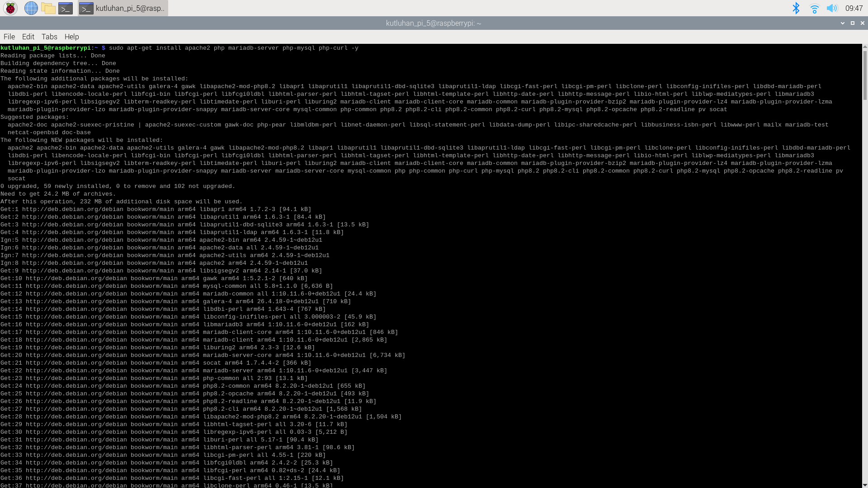Launch the web browser globe icon
Viewport: 868px width, 488px height.
31,8
